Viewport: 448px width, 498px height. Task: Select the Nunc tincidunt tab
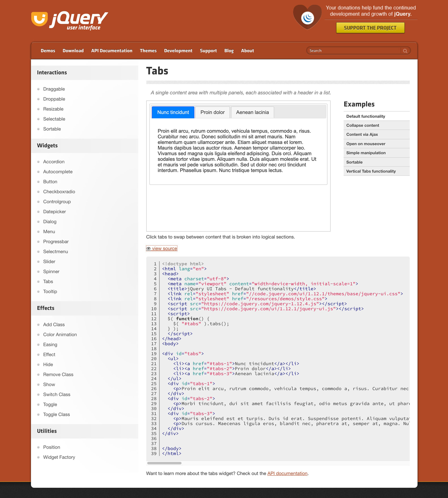tap(173, 112)
